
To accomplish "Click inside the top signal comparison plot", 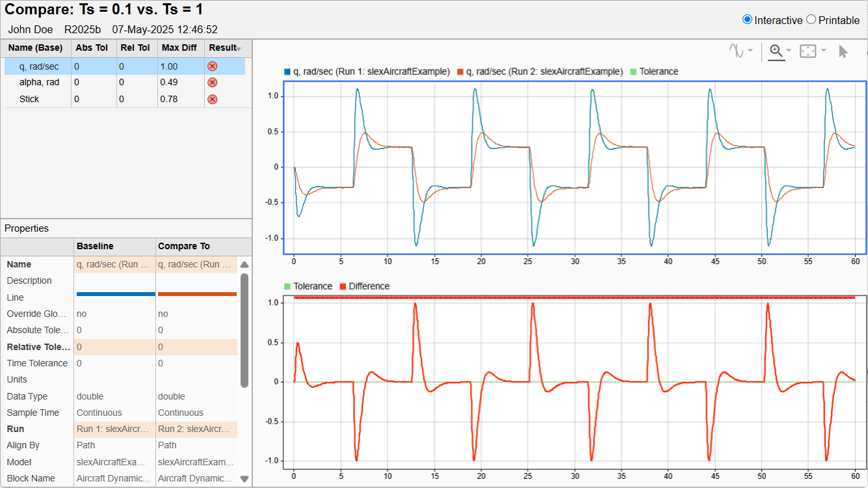I will (575, 167).
